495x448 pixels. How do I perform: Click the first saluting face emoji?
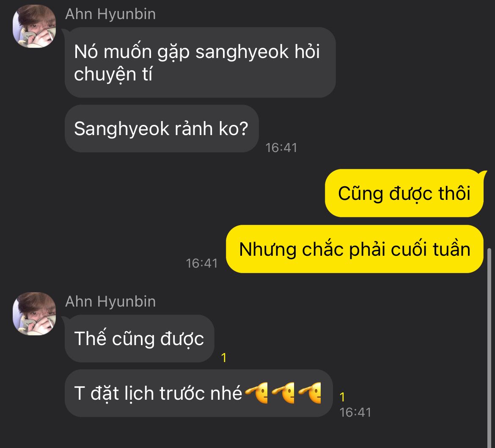click(257, 393)
